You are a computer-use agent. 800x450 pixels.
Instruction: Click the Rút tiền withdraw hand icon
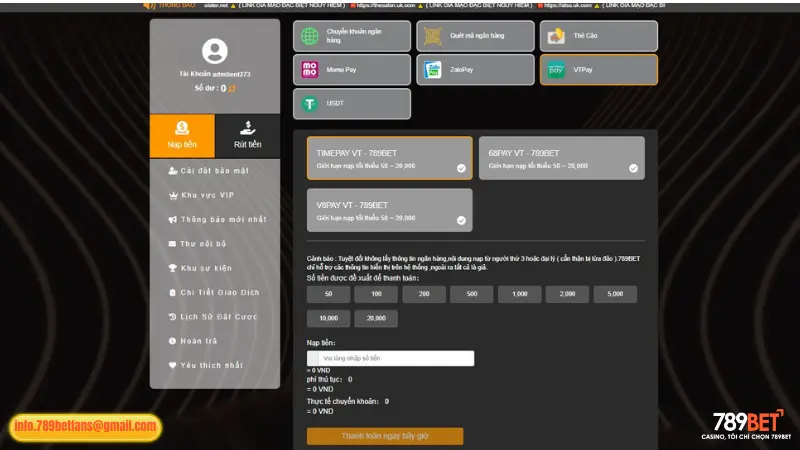247,128
